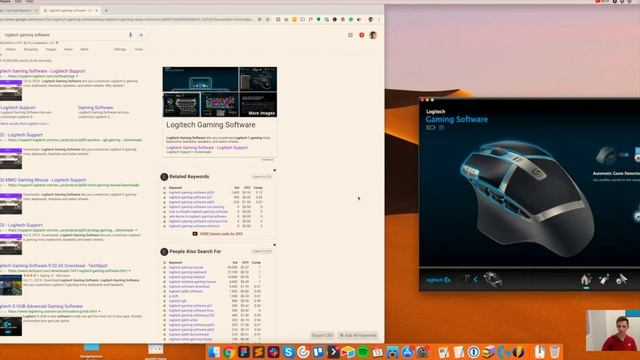The width and height of the screenshot is (640, 360).
Task: Star first keyword in Related Keywords
Action: 164,193
